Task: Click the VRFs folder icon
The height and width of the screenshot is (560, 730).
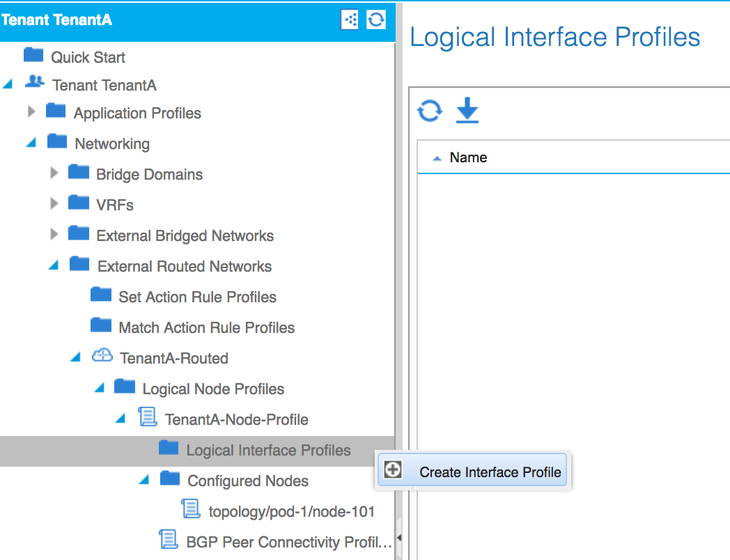Action: tap(79, 203)
